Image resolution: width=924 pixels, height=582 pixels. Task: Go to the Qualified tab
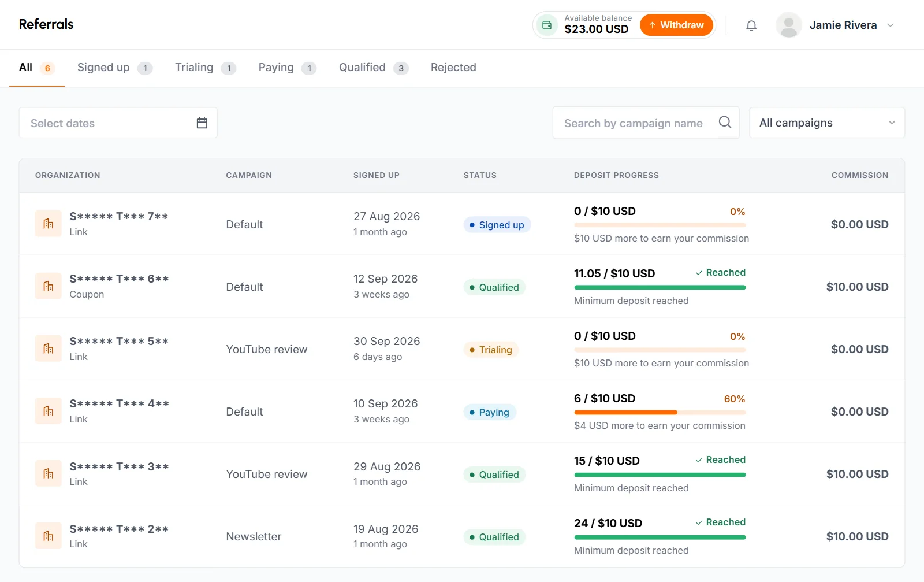point(374,68)
